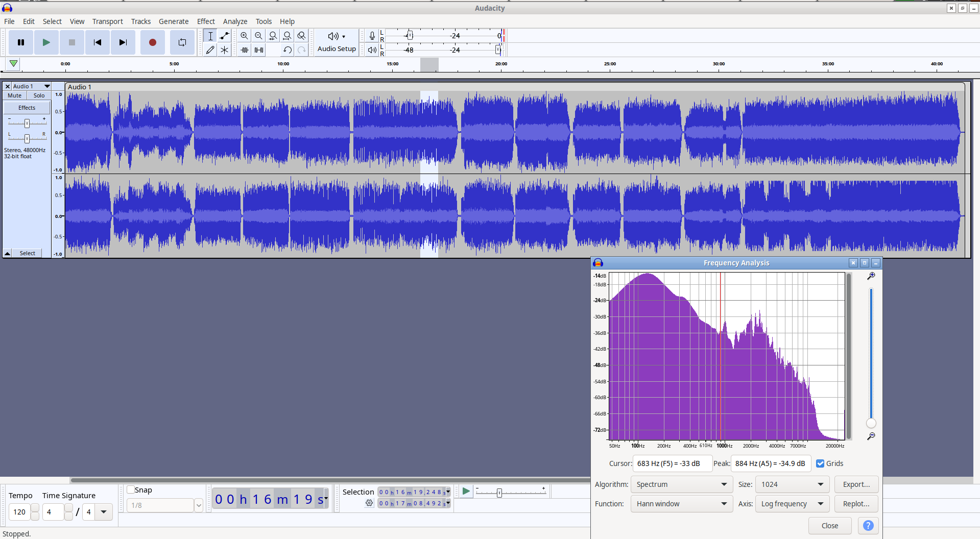Image resolution: width=980 pixels, height=539 pixels.
Task: Click the Record button
Action: [152, 42]
